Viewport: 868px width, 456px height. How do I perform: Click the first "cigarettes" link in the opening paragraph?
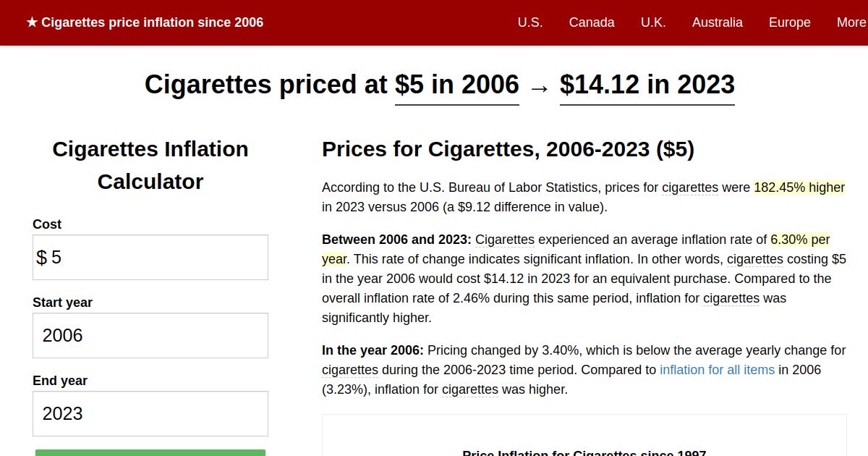pos(689,187)
